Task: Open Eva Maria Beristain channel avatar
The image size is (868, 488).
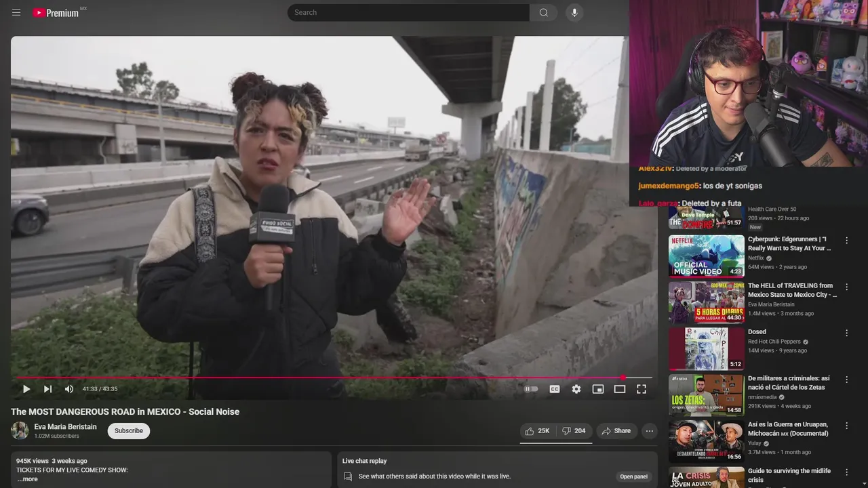Action: (x=20, y=431)
